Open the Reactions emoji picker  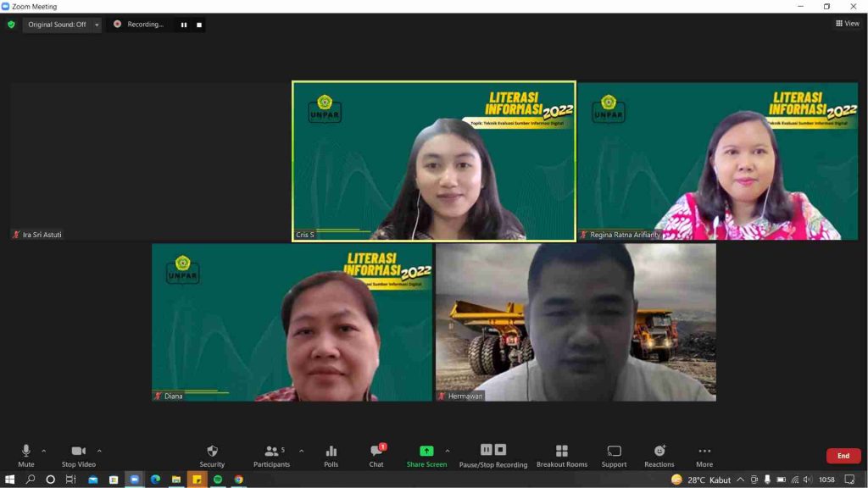tap(659, 455)
